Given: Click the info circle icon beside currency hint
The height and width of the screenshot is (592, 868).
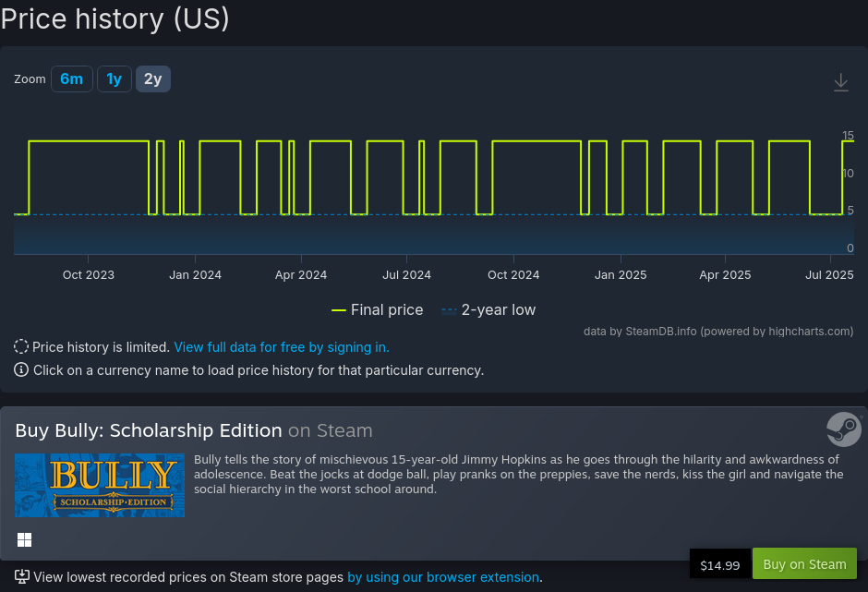Looking at the screenshot, I should pyautogui.click(x=21, y=370).
